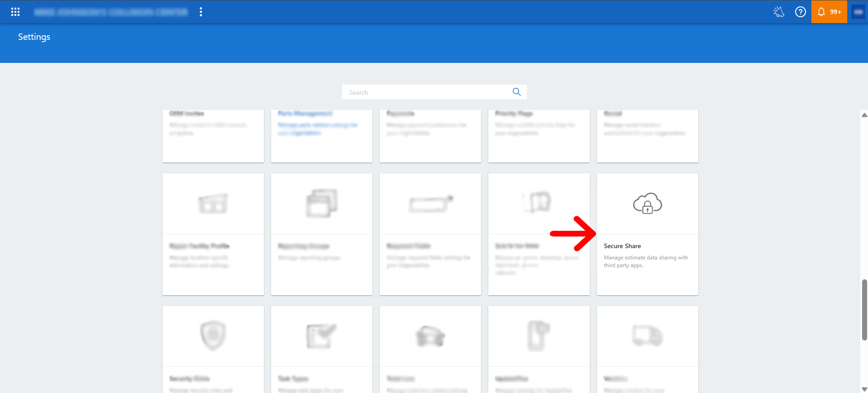Image resolution: width=868 pixels, height=393 pixels.
Task: Open the Secure Share settings card
Action: tap(647, 235)
